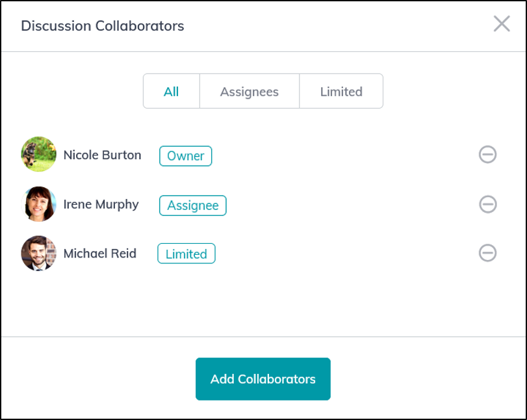Switch to the Limited filter tab
This screenshot has width=527, height=420.
[341, 91]
